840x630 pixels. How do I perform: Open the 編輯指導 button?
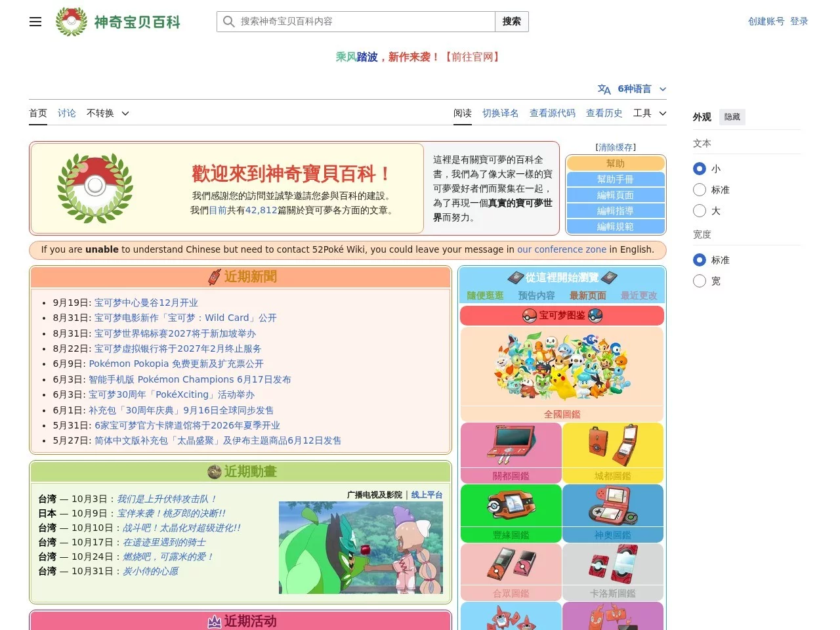click(x=616, y=211)
